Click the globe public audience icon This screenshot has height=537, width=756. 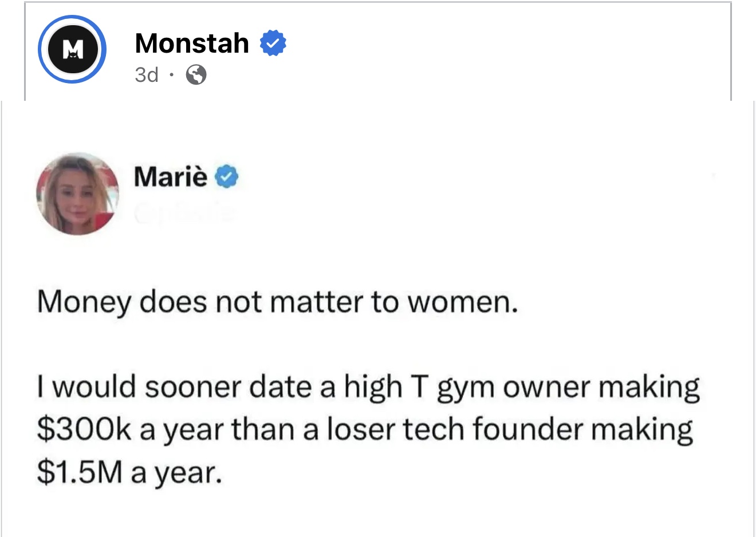[x=196, y=75]
